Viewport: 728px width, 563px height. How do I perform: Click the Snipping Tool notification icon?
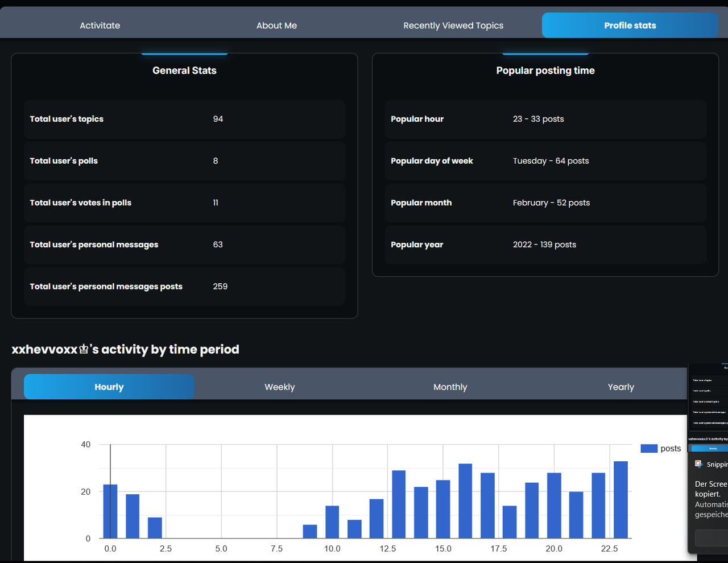[x=699, y=464]
